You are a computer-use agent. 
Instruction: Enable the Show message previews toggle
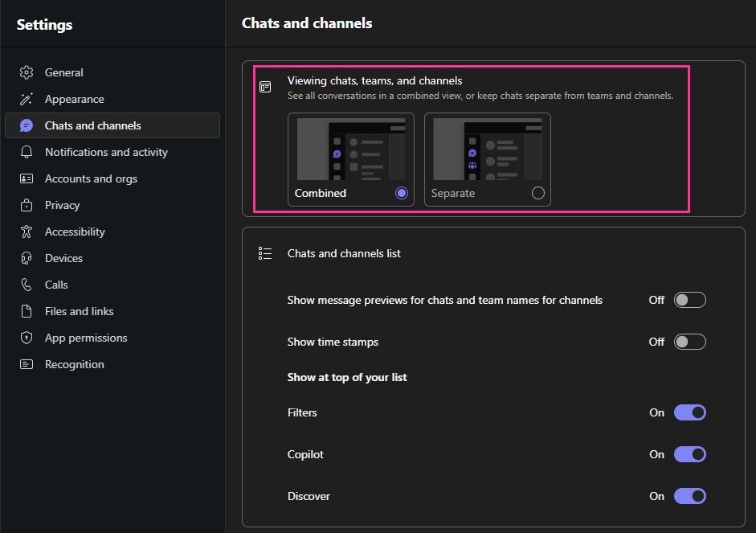[x=689, y=300]
